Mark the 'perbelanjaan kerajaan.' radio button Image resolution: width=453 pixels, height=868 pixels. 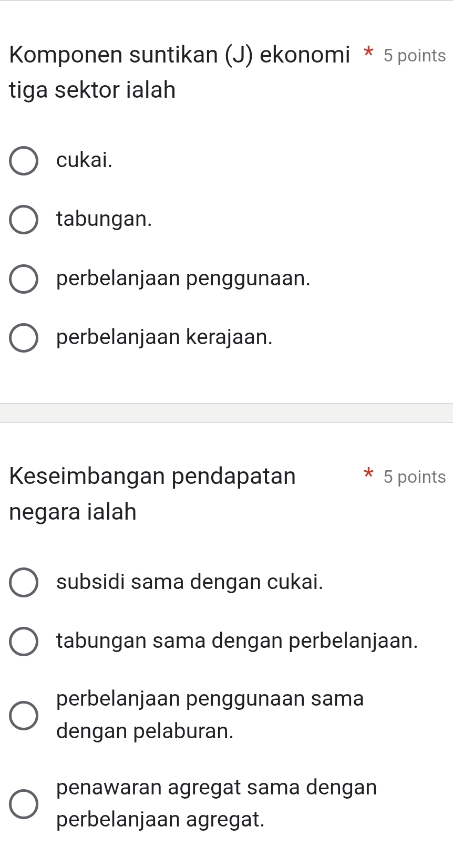[x=24, y=338]
